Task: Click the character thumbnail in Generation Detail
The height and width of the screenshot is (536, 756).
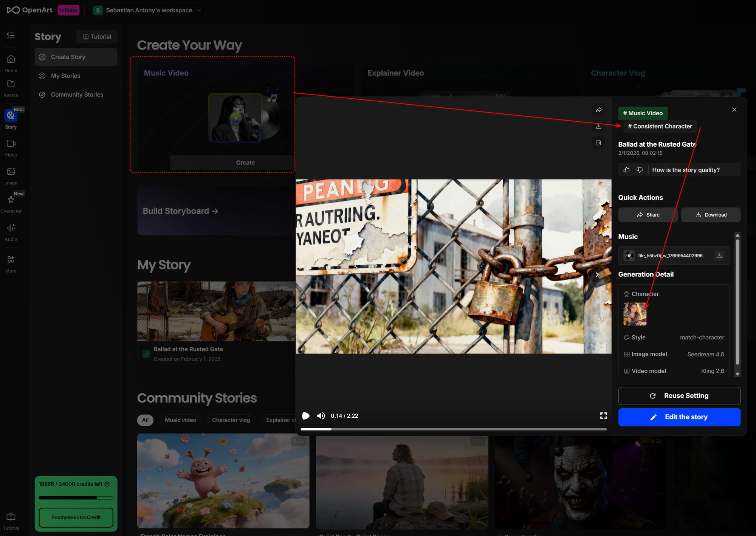Action: coord(635,314)
